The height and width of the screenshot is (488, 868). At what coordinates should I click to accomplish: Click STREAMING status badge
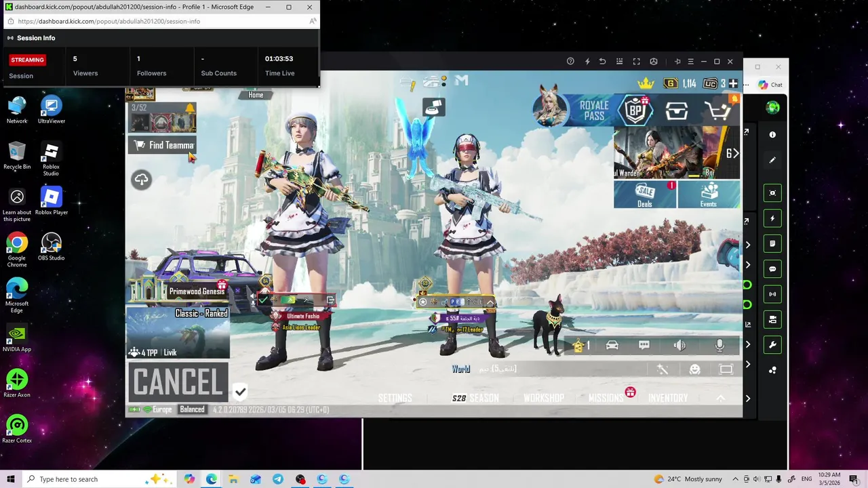point(27,60)
